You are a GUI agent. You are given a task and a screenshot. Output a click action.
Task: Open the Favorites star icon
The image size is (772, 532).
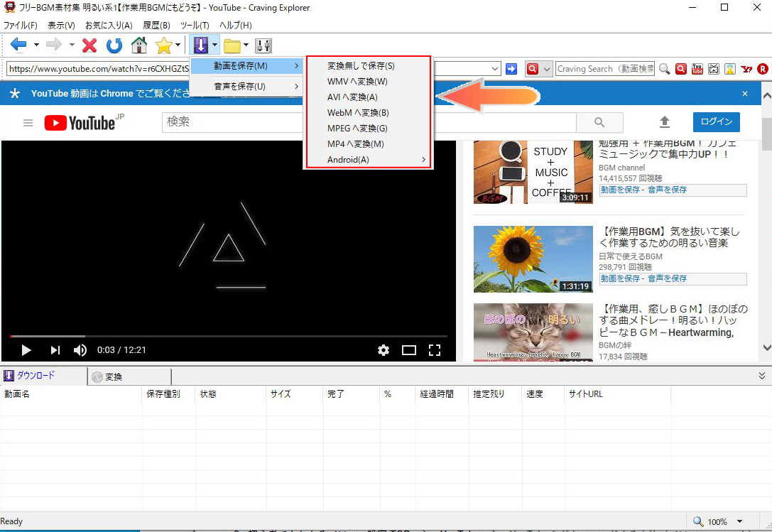[x=163, y=45]
